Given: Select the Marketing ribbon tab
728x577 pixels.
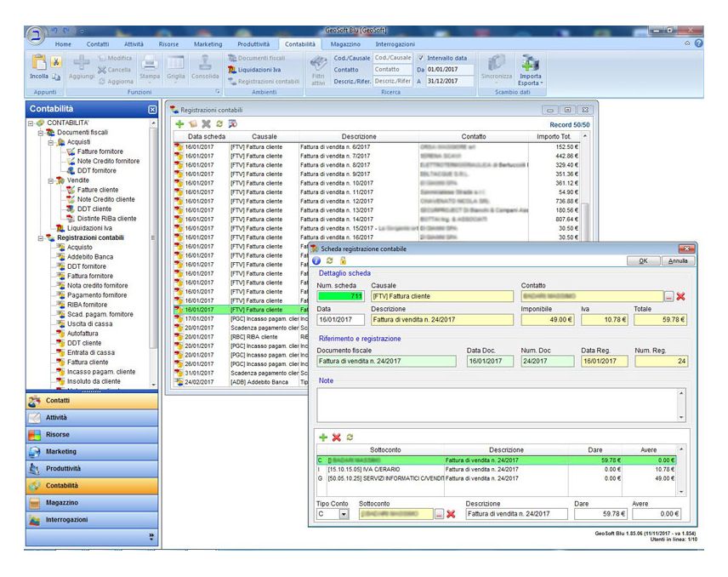Looking at the screenshot, I should [208, 44].
